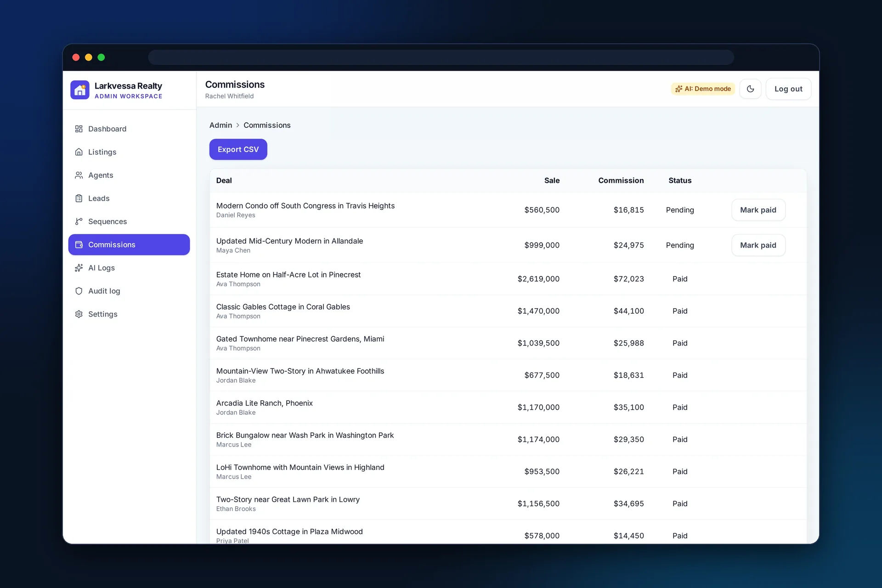Click the Agents people icon in sidebar
This screenshot has width=882, height=588.
pyautogui.click(x=79, y=175)
